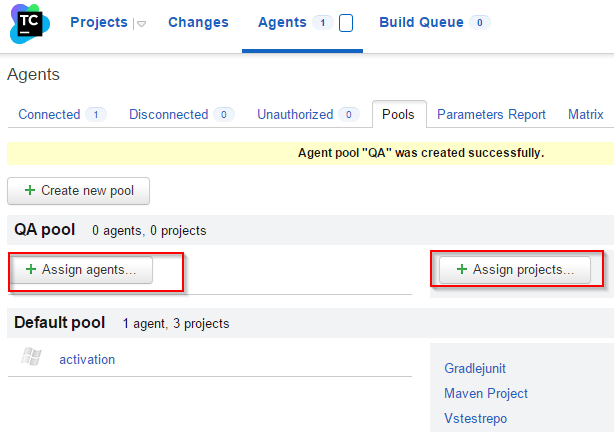This screenshot has height=432, width=614.
Task: Click the TeamCity logo icon
Action: tap(30, 23)
